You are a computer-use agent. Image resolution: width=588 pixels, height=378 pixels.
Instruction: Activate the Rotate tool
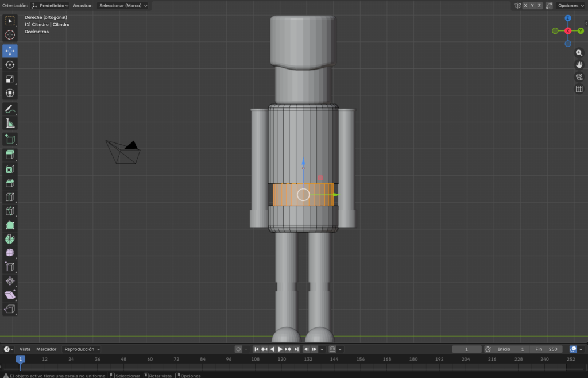[x=10, y=65]
